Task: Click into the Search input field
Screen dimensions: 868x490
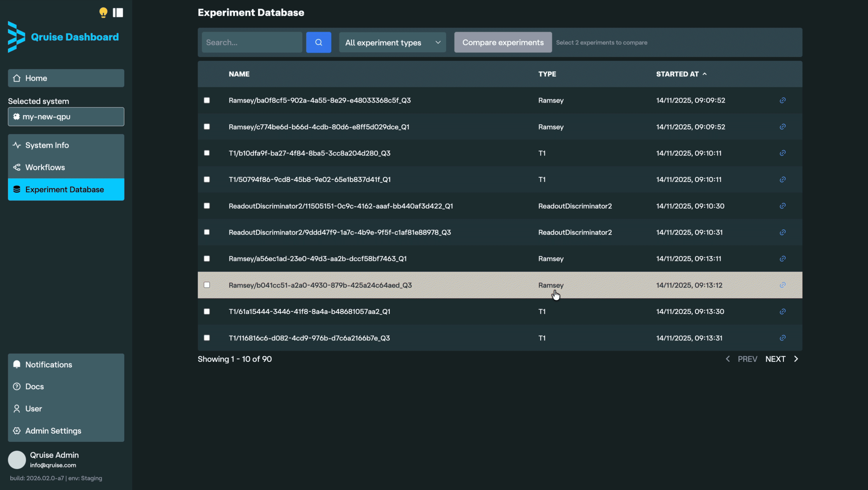Action: pyautogui.click(x=252, y=43)
